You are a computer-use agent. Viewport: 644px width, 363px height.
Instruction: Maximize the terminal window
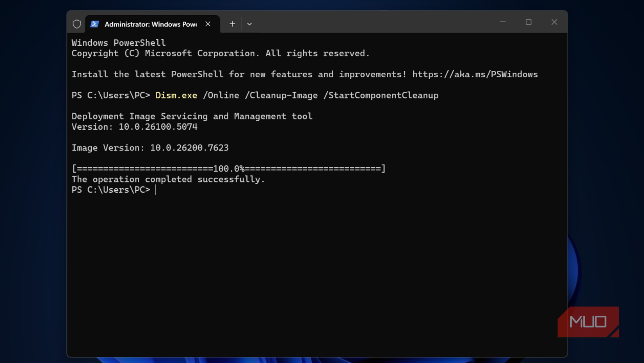click(528, 22)
